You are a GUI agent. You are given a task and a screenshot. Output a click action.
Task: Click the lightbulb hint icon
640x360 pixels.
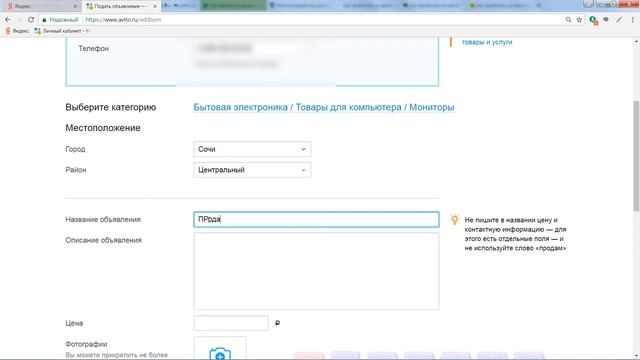[455, 220]
